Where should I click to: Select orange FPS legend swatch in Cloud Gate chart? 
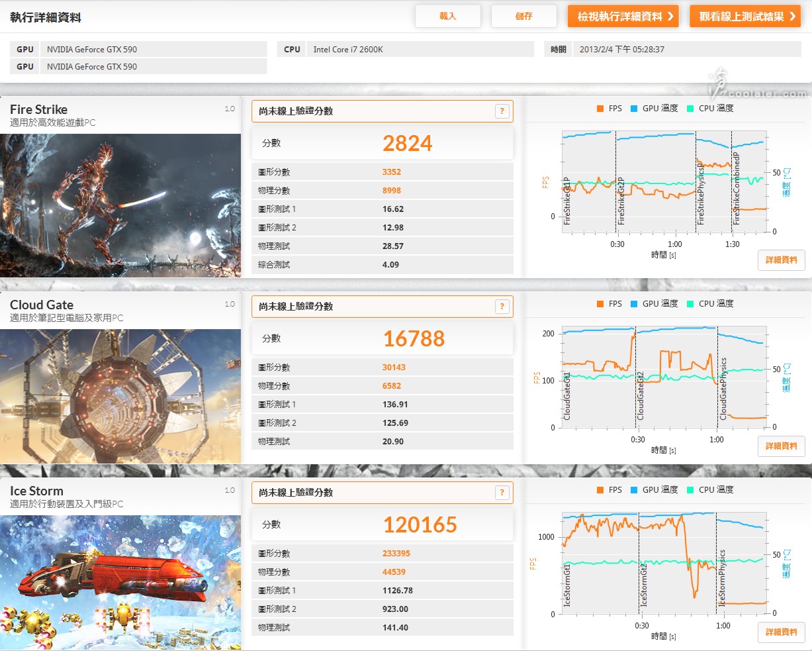tap(600, 304)
